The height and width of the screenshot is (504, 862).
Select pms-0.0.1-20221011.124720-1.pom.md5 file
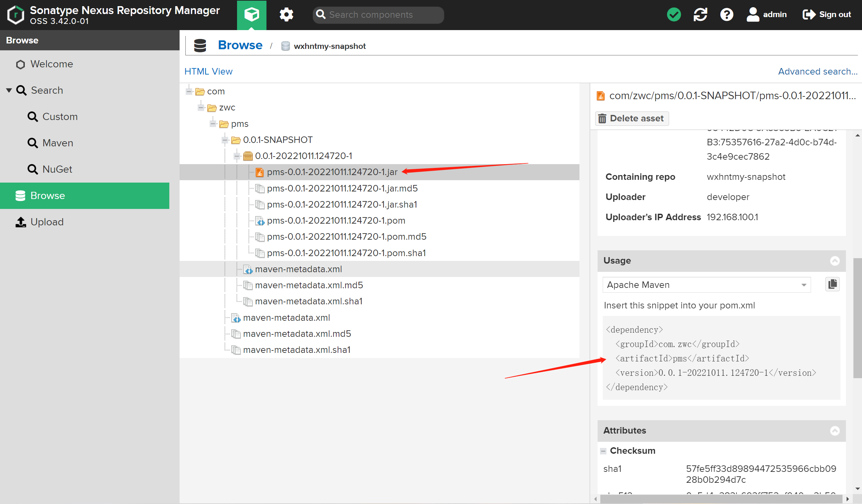(347, 237)
